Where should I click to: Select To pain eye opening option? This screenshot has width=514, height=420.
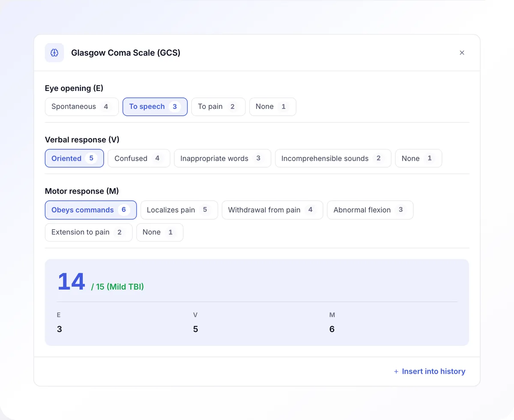pos(218,107)
